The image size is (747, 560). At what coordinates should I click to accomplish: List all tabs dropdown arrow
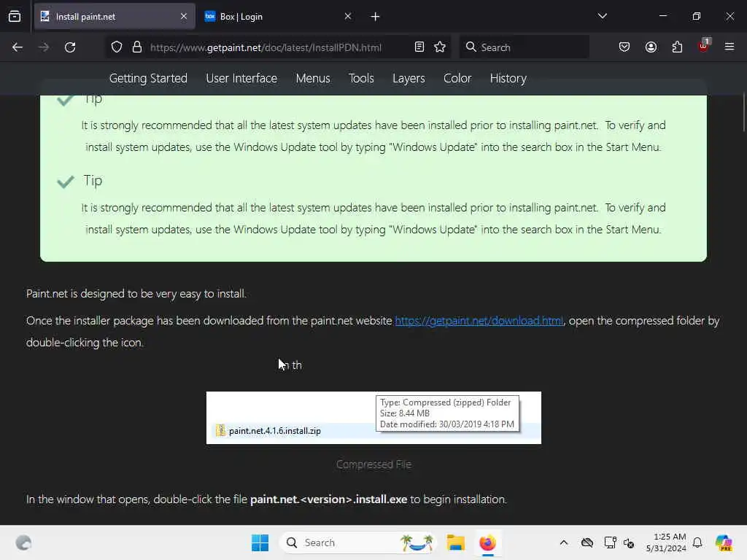click(602, 16)
